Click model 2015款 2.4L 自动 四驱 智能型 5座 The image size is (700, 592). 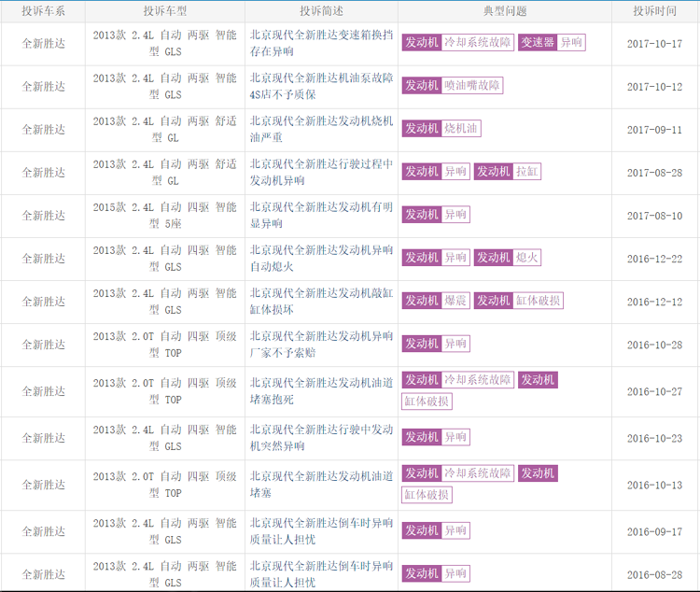click(x=164, y=216)
